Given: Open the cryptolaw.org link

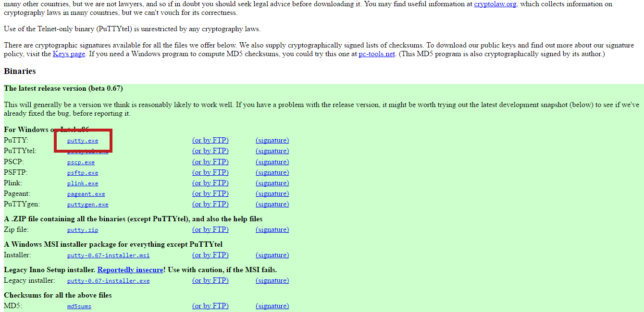Looking at the screenshot, I should (x=495, y=4).
